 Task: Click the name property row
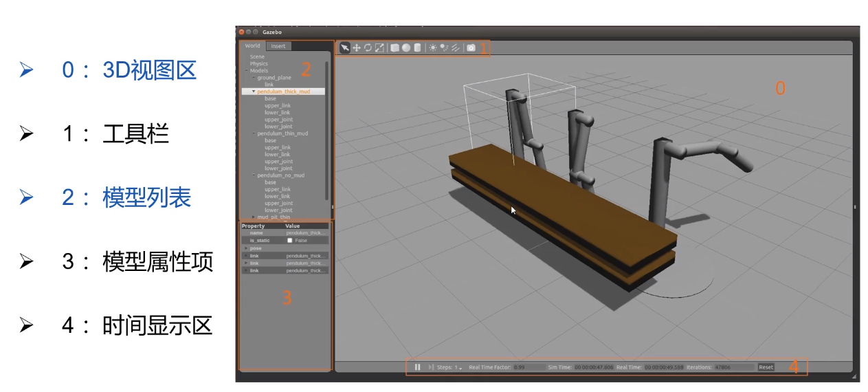click(285, 233)
